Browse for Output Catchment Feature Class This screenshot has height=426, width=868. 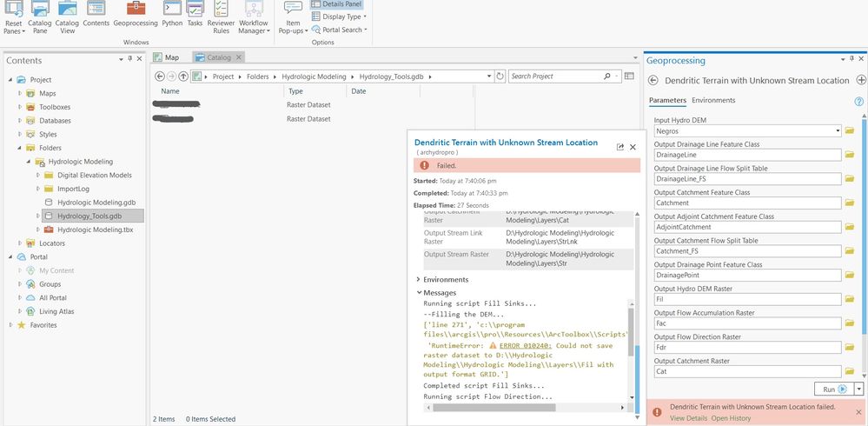point(850,203)
